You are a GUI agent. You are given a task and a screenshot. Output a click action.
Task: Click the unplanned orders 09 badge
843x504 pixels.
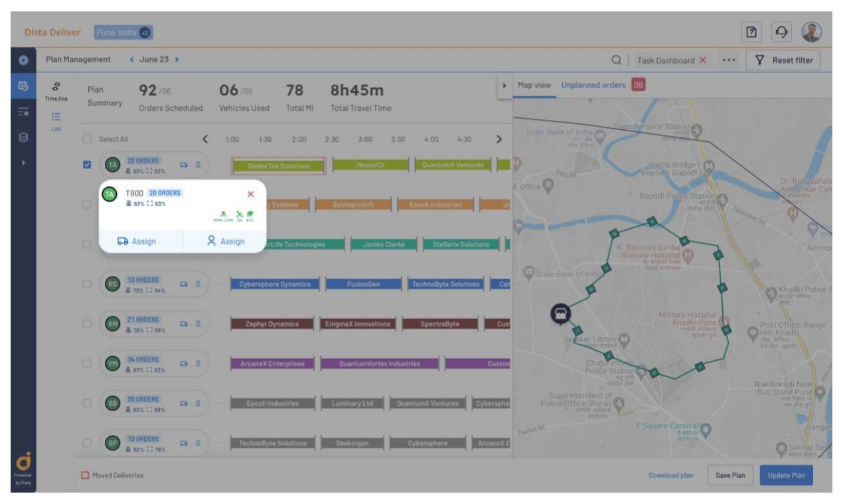click(x=638, y=85)
